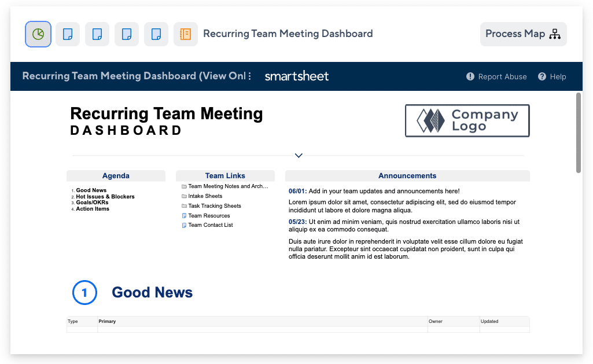Click the Report Abuse exclamation icon

pyautogui.click(x=470, y=76)
